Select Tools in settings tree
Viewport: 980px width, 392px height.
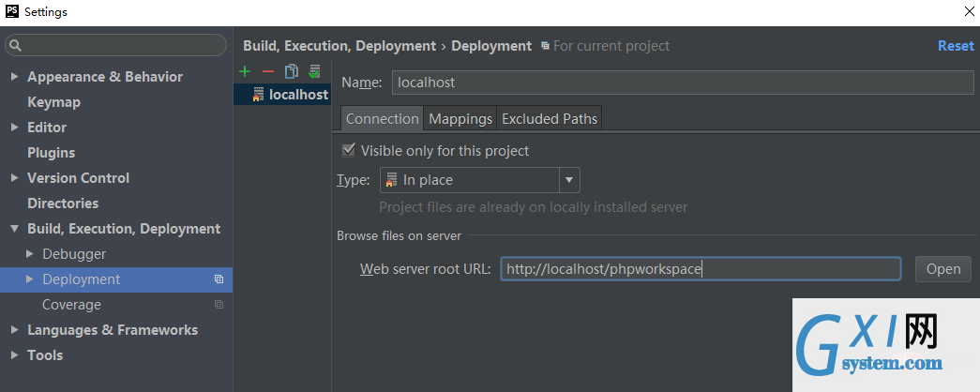tap(45, 355)
